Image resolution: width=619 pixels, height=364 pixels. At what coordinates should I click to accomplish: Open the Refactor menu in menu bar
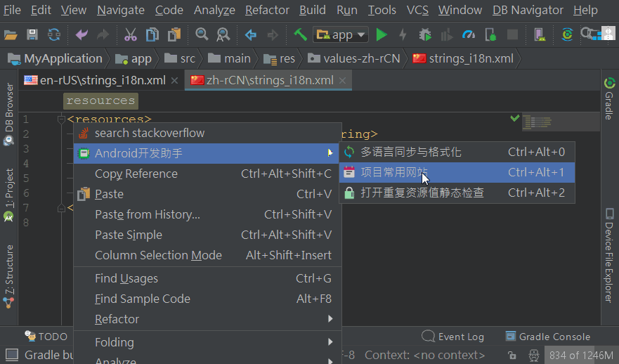[267, 10]
